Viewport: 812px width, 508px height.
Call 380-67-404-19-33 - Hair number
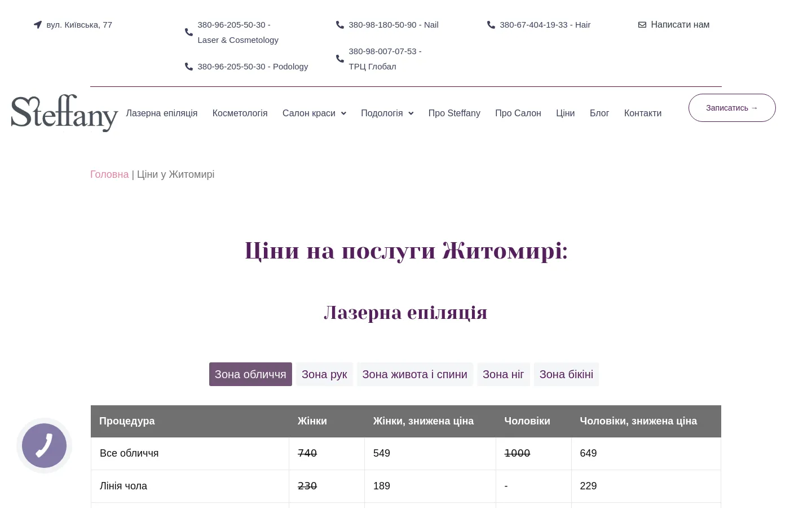point(545,25)
